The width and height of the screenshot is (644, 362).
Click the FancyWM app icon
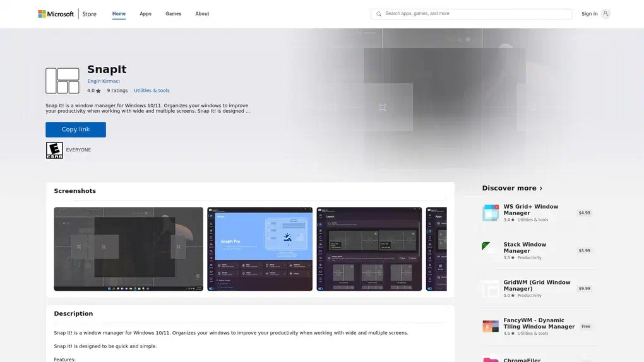(491, 326)
